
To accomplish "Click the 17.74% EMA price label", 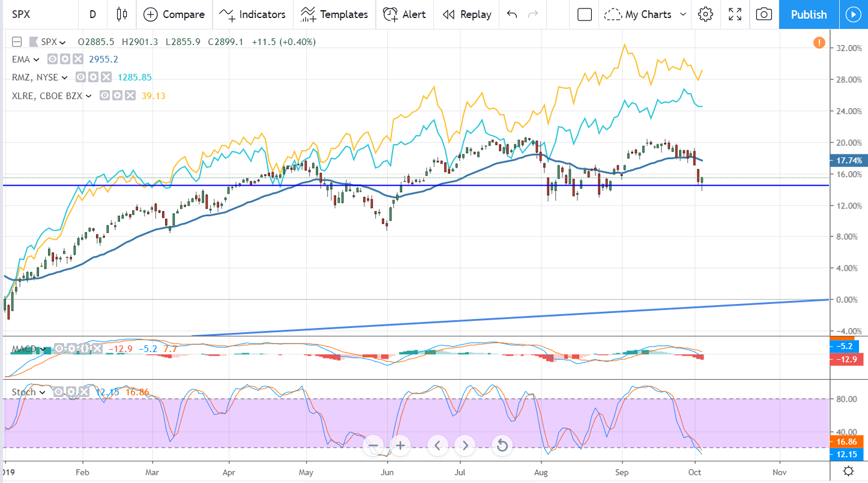I will 849,161.
